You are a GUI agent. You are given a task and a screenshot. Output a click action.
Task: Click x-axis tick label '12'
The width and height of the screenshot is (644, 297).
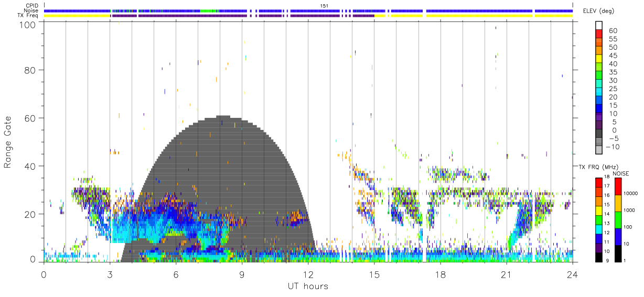[308, 273]
